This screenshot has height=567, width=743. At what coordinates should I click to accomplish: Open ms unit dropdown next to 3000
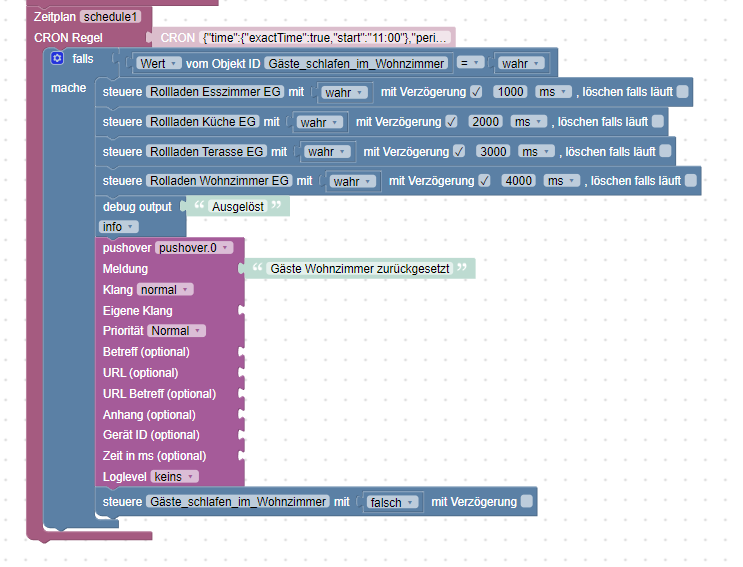[536, 152]
